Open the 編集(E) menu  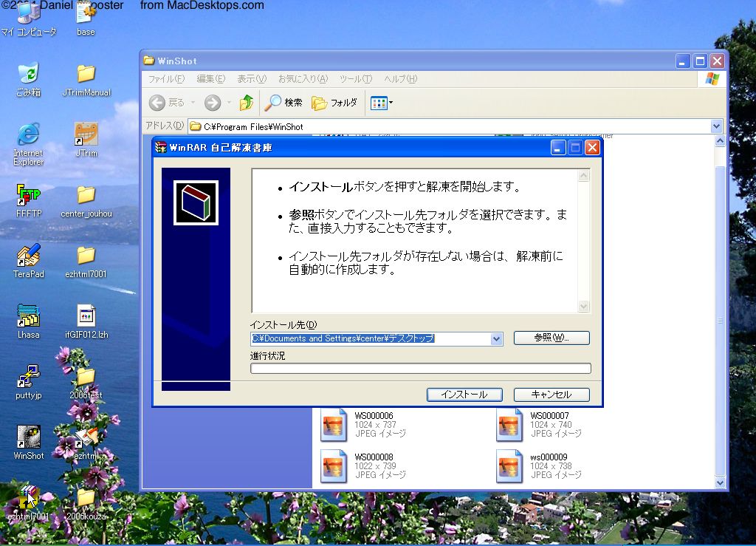(x=210, y=78)
